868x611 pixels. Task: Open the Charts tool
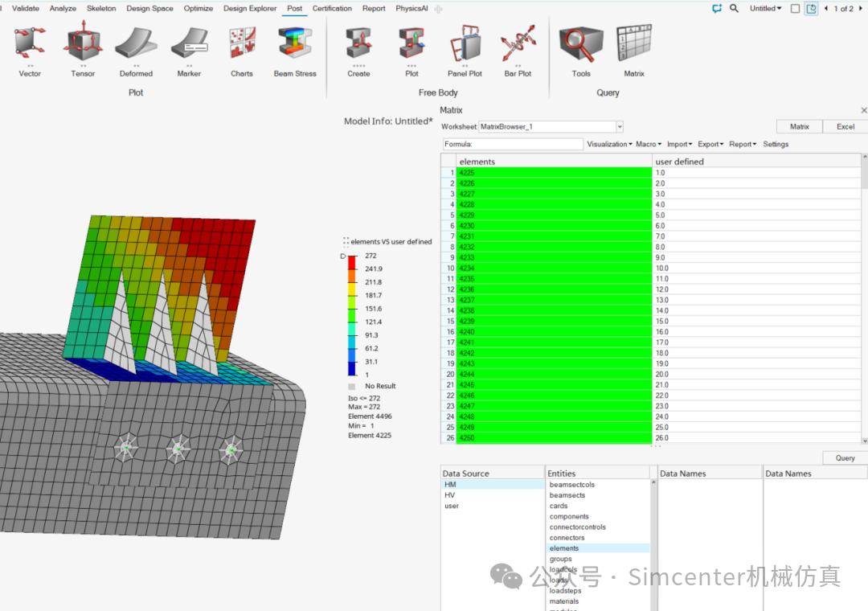click(x=241, y=46)
